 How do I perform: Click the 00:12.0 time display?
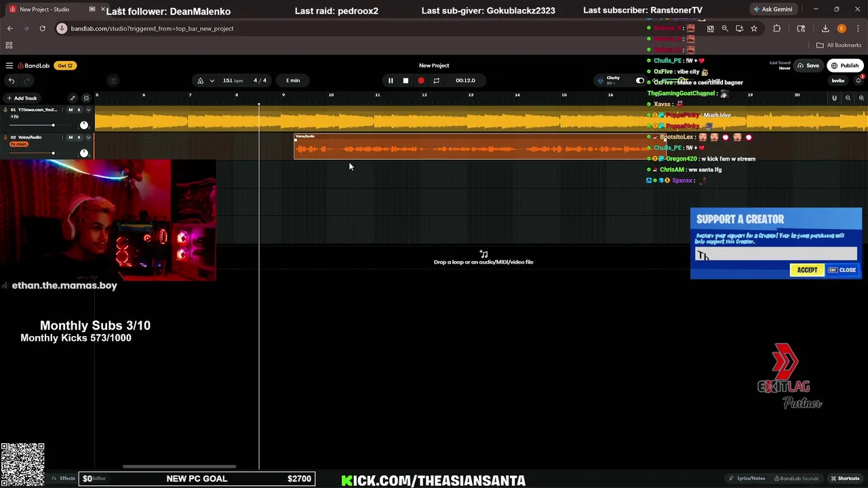[465, 81]
